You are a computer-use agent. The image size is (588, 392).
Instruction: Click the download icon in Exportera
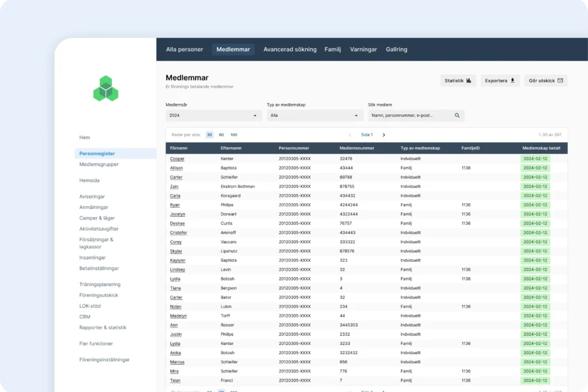click(x=512, y=80)
